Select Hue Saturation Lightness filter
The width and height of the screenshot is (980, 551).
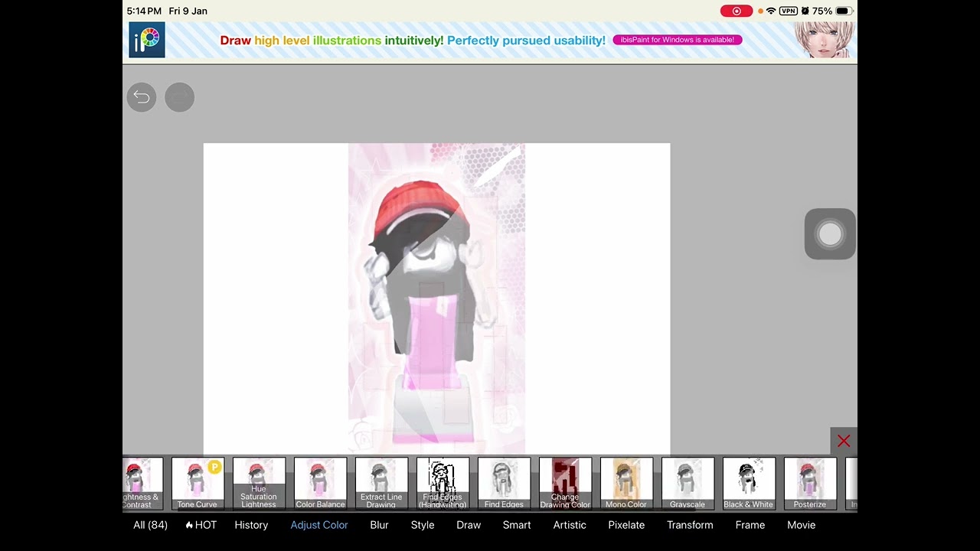point(259,484)
